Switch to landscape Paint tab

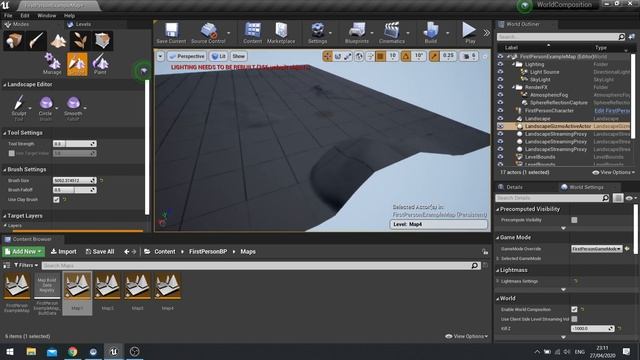click(100, 64)
